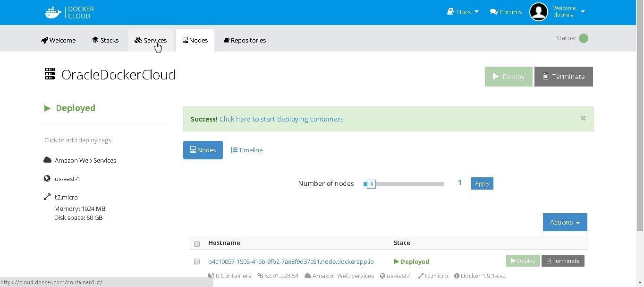The width and height of the screenshot is (644, 287).
Task: Go to the Services tab
Action: 151,40
